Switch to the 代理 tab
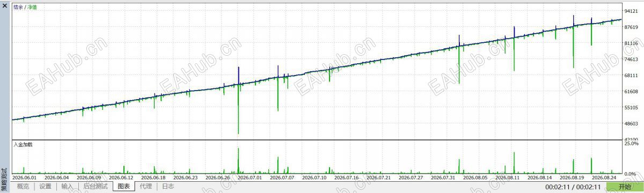644x193 pixels. [x=145, y=187]
